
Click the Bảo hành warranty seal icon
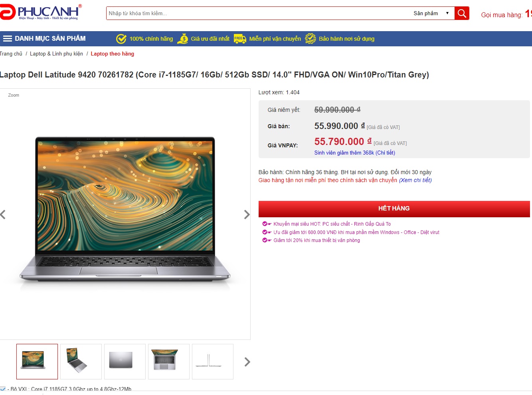310,39
